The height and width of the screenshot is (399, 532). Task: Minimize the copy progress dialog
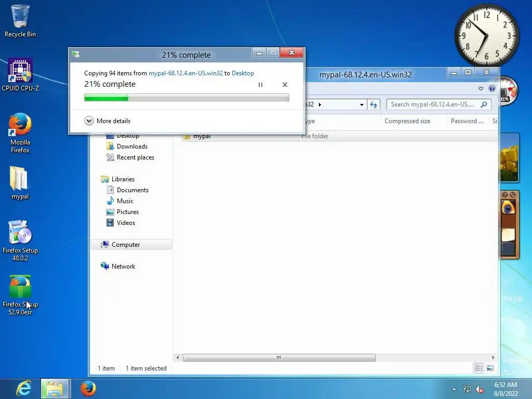click(259, 53)
